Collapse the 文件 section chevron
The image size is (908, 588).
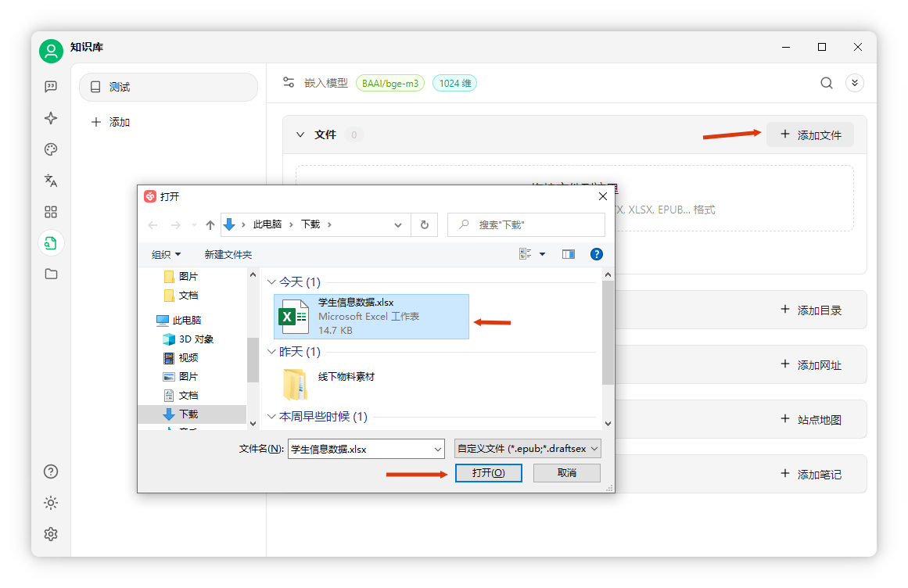point(300,134)
